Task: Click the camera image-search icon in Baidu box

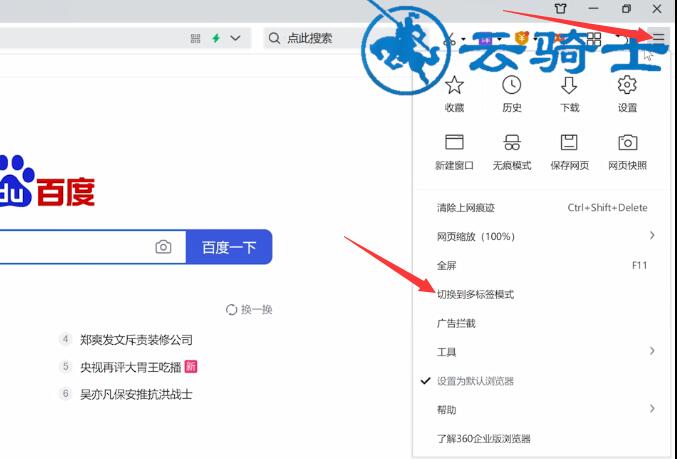Action: (x=163, y=247)
